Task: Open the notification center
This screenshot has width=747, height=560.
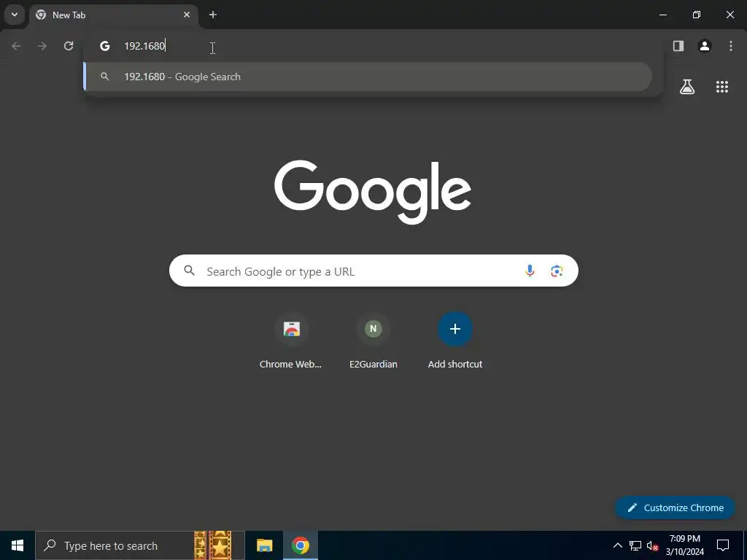Action: click(x=723, y=545)
